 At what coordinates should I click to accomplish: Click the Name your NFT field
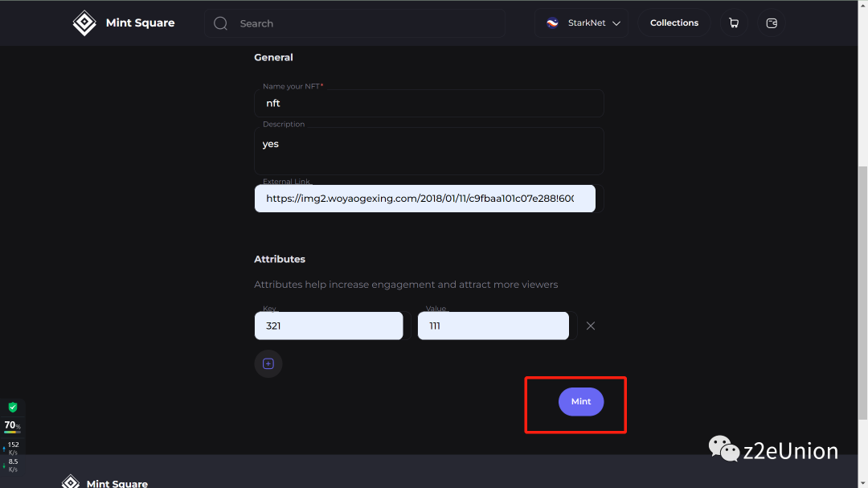(x=428, y=104)
